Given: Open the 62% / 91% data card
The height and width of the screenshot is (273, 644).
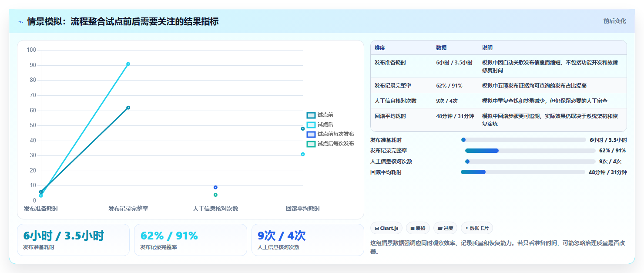Looking at the screenshot, I should coord(191,240).
